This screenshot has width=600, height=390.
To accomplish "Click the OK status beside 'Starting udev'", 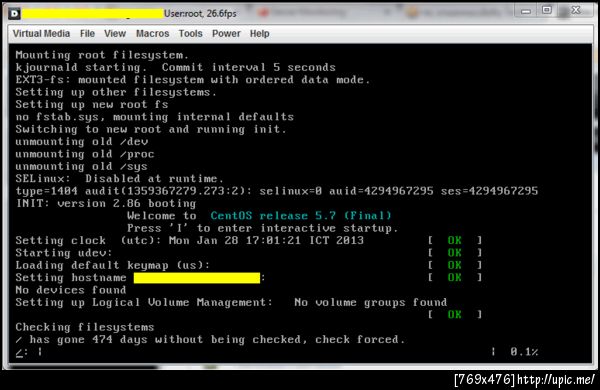I will [x=454, y=253].
